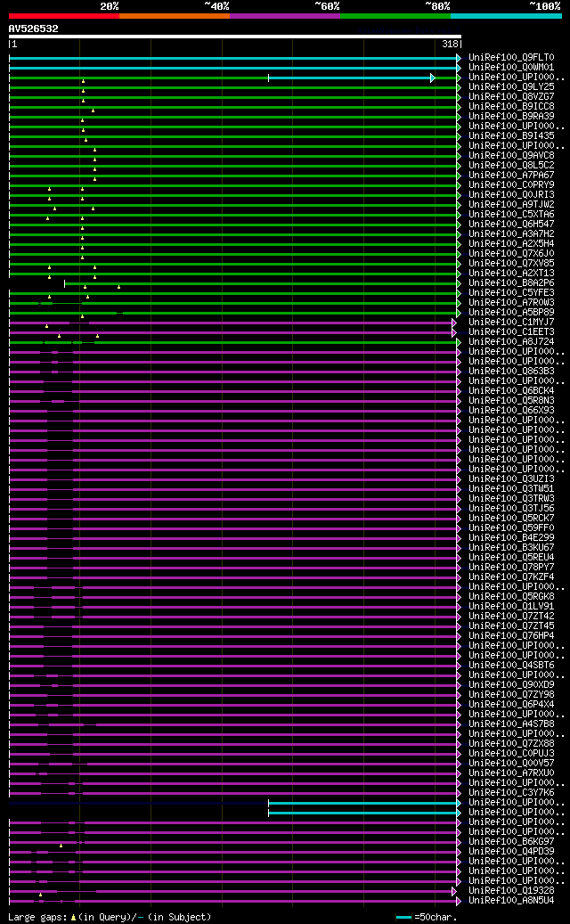
Task: Click the UniRef100_Q9AVC8 label
Action: [511, 156]
